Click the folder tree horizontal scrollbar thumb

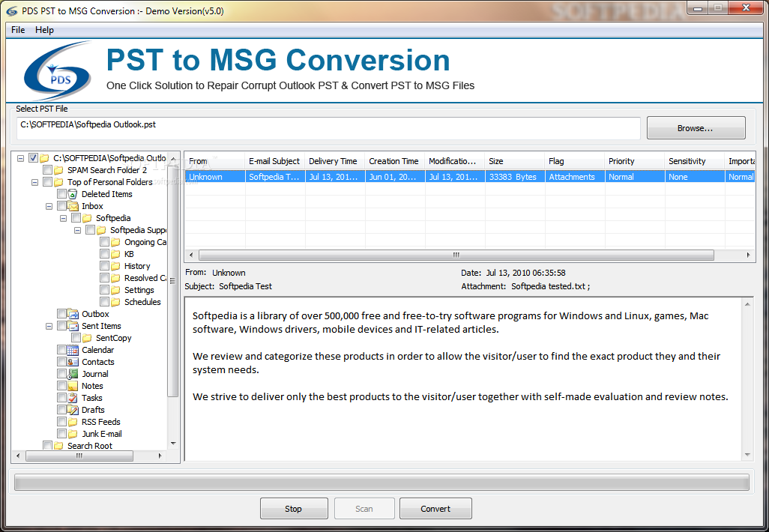tap(79, 456)
